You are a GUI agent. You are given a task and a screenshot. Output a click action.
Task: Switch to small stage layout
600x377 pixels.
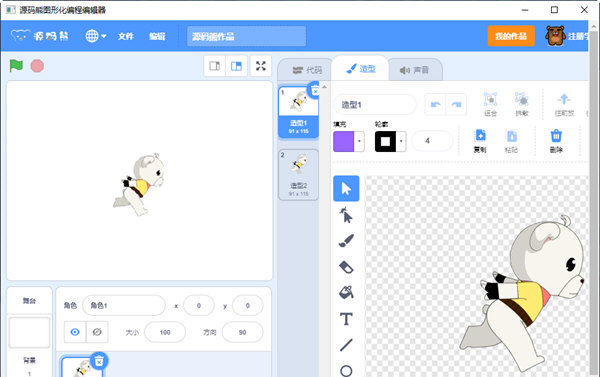215,66
